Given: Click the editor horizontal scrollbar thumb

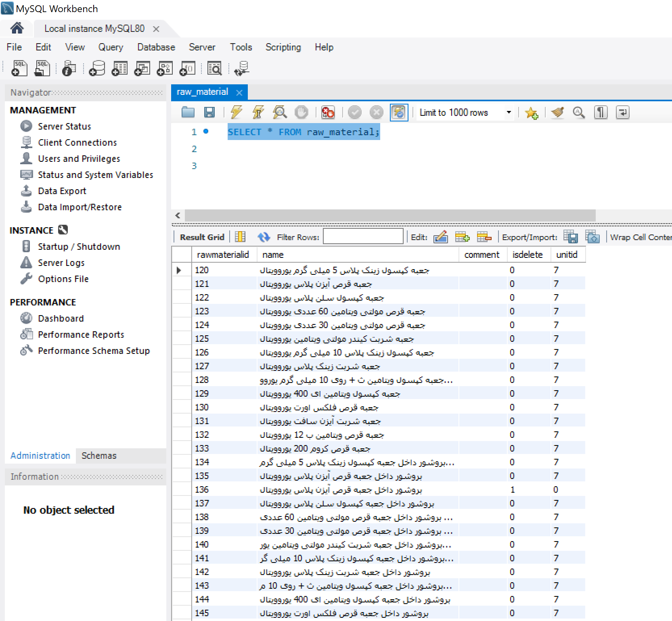Looking at the screenshot, I should point(390,215).
